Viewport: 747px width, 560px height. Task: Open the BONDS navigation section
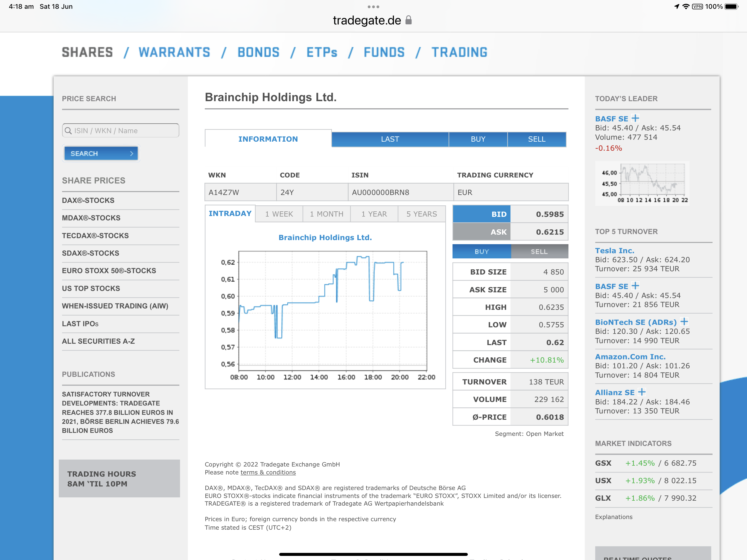coord(258,52)
